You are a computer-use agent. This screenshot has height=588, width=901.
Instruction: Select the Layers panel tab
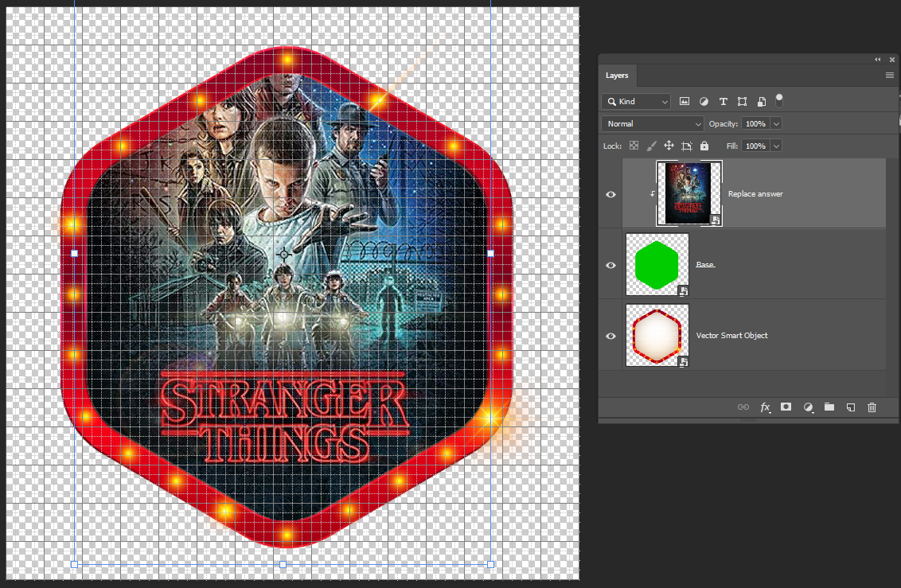[x=617, y=76]
